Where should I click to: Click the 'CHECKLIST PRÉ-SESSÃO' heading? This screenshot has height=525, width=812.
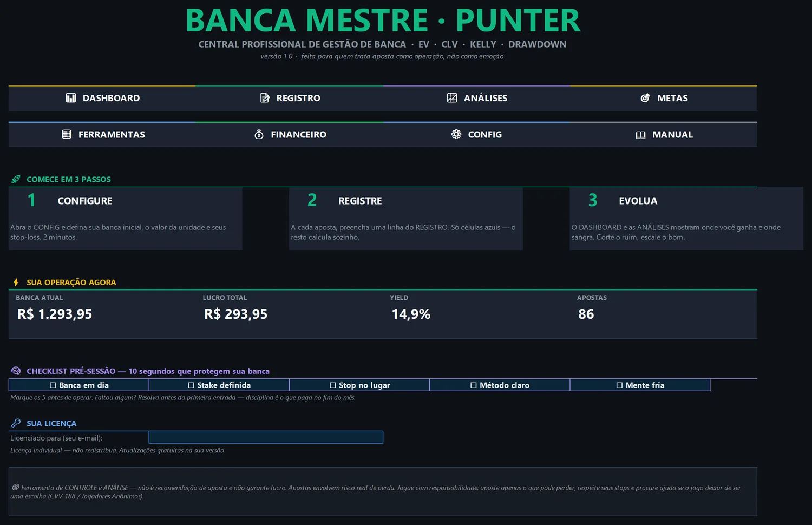71,371
